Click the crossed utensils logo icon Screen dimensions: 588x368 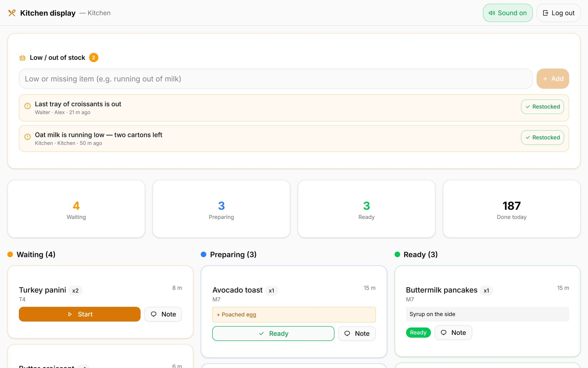(x=12, y=13)
